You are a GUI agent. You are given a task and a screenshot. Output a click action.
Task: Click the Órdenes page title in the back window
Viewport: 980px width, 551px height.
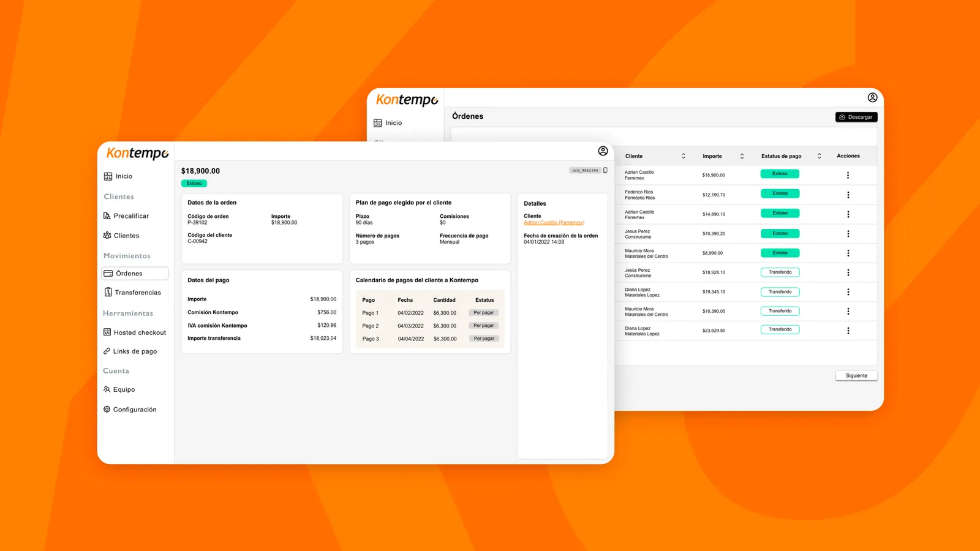click(467, 116)
